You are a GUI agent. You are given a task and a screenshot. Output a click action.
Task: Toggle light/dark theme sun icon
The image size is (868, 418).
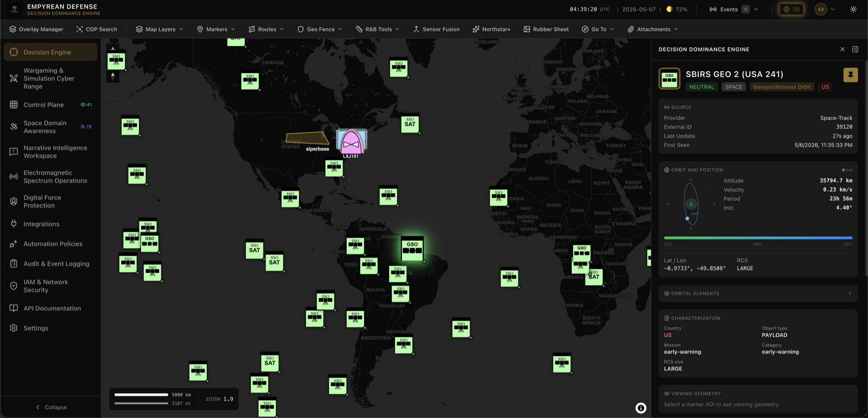coord(853,9)
